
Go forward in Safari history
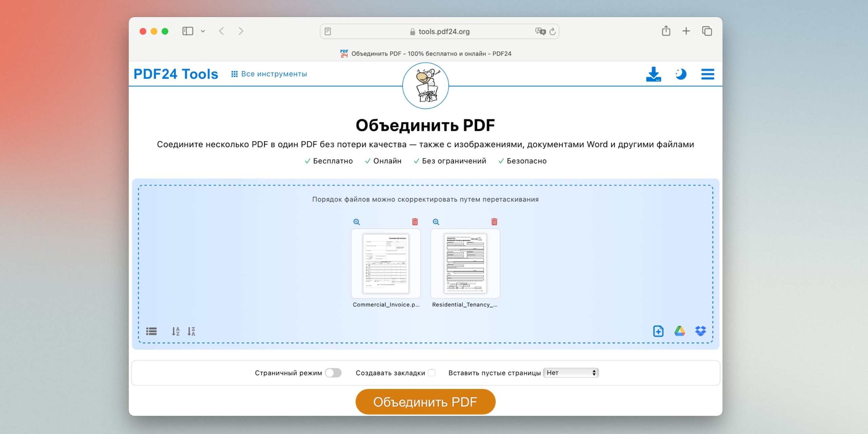click(241, 31)
